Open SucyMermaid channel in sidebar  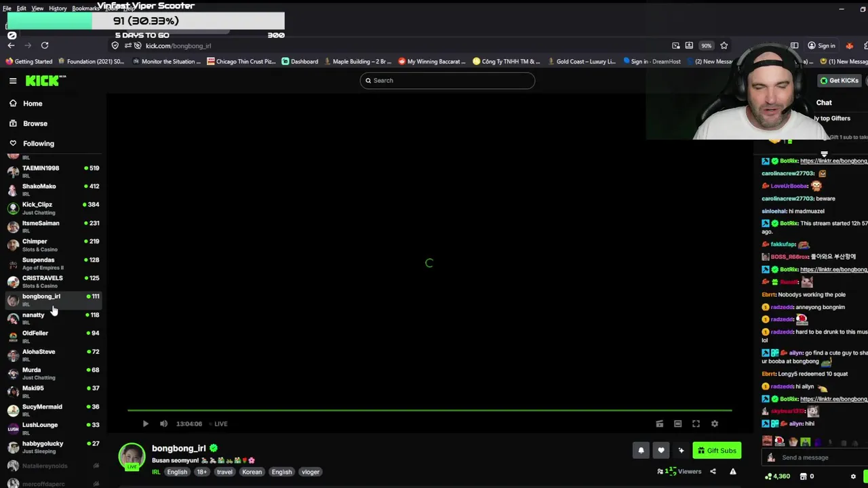pos(53,409)
